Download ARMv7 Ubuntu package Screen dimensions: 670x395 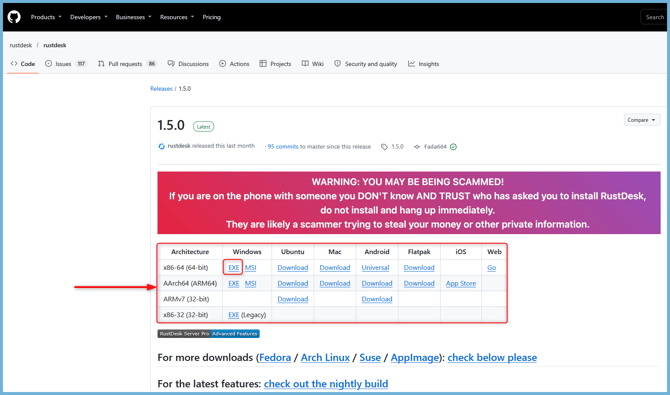pyautogui.click(x=293, y=299)
